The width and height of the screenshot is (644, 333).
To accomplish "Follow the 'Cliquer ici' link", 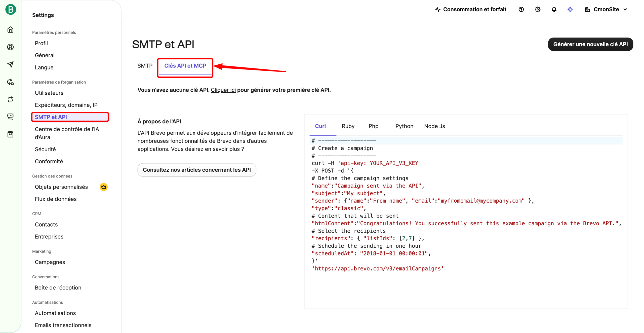I will coord(223,90).
